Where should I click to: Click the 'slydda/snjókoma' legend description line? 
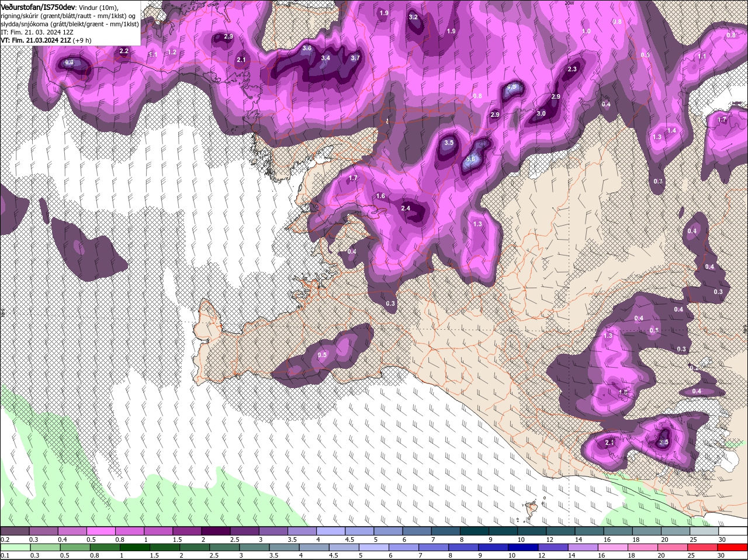tap(70, 23)
